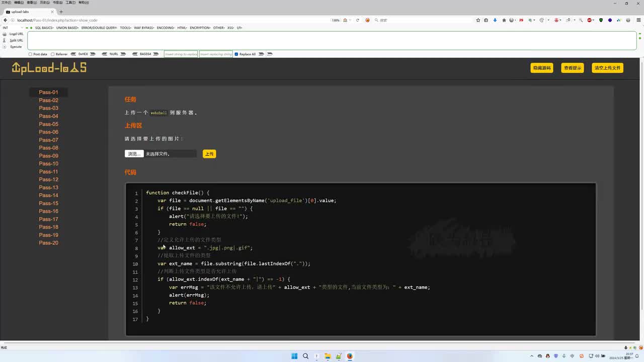Expand the HTML menu in HackBar
The height and width of the screenshot is (362, 644).
coord(182,28)
